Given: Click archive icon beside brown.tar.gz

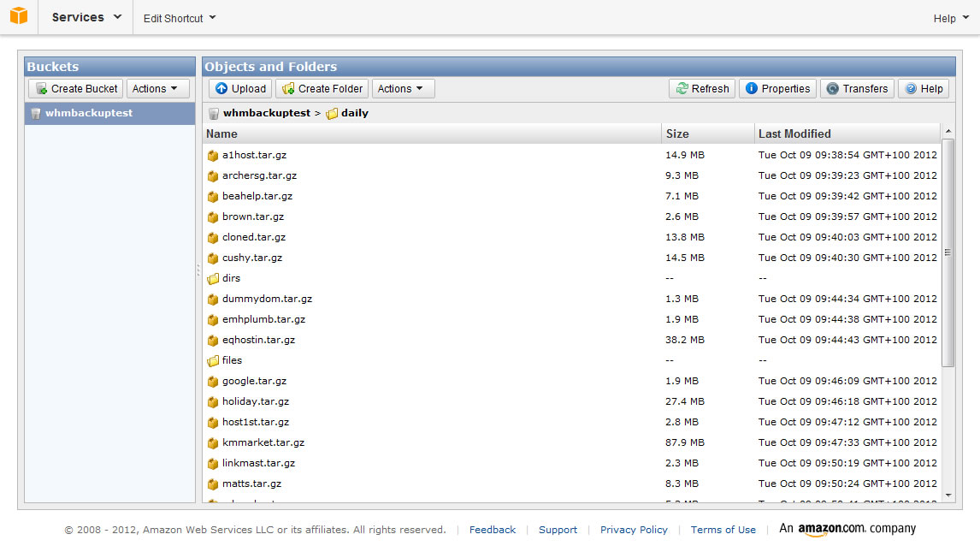Looking at the screenshot, I should pos(212,217).
